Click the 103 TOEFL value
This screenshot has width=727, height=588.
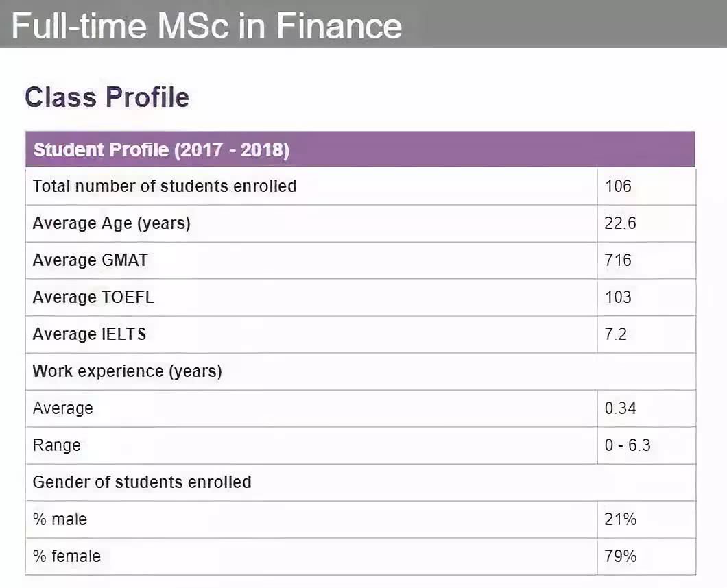618,297
